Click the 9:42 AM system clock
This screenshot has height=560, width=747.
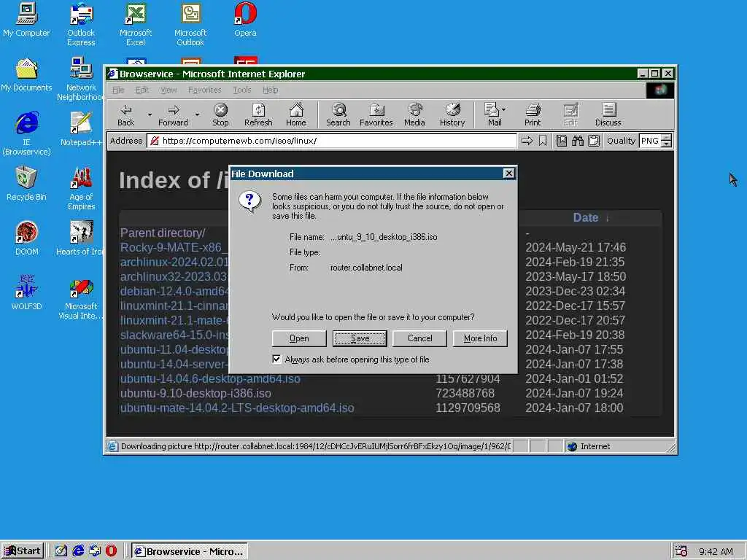pyautogui.click(x=716, y=551)
